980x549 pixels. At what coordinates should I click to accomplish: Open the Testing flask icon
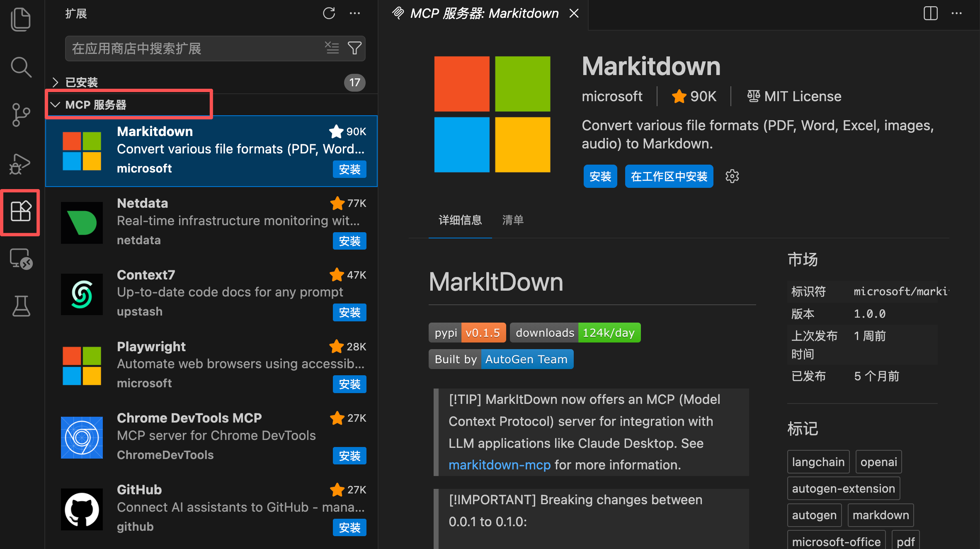coord(21,306)
